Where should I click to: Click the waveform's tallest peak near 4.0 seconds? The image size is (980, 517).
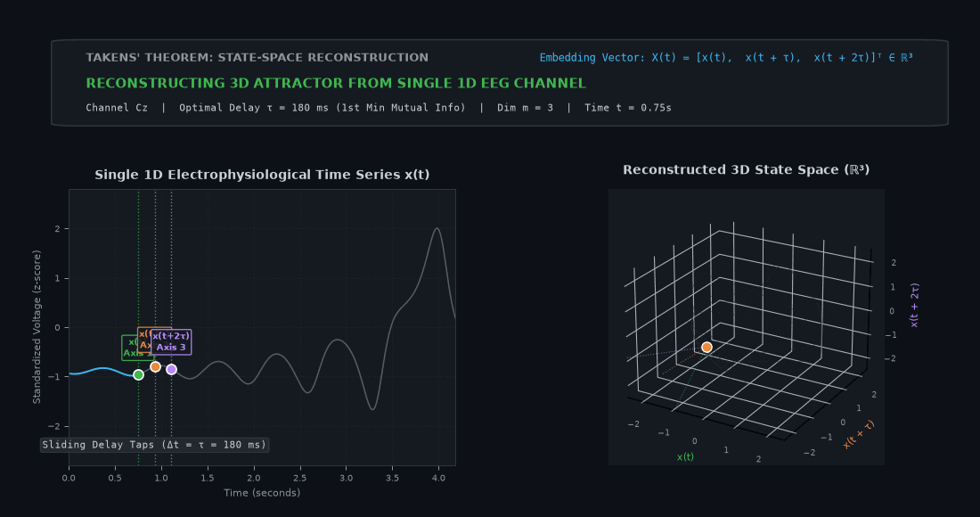click(x=437, y=229)
